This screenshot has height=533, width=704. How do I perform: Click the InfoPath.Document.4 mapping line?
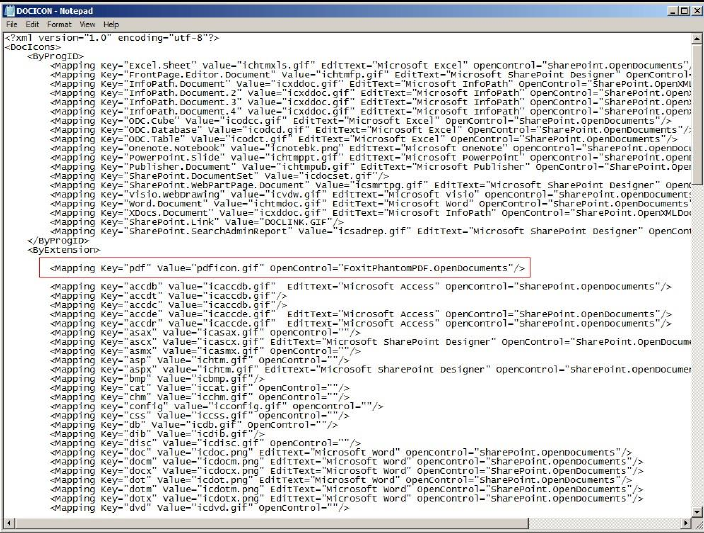coord(370,111)
